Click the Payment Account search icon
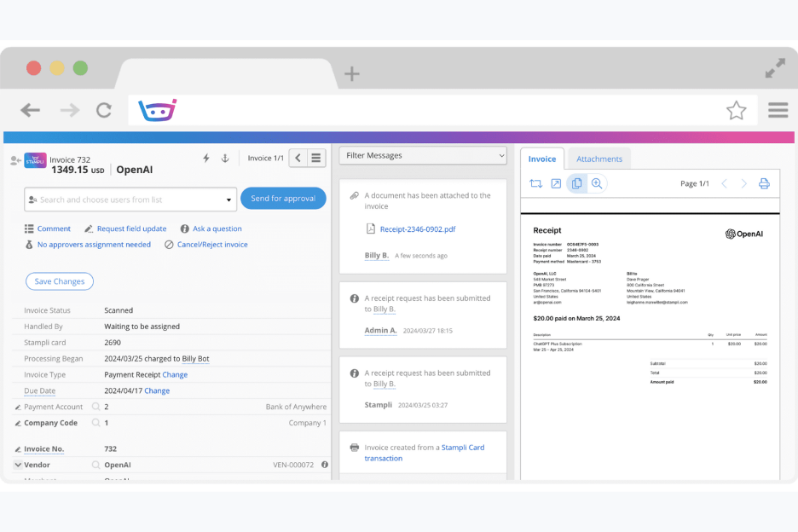 95,407
